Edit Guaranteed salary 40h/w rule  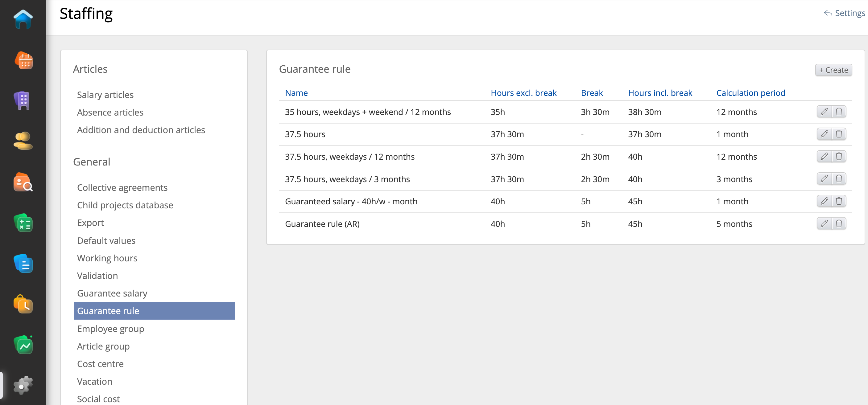coord(824,201)
